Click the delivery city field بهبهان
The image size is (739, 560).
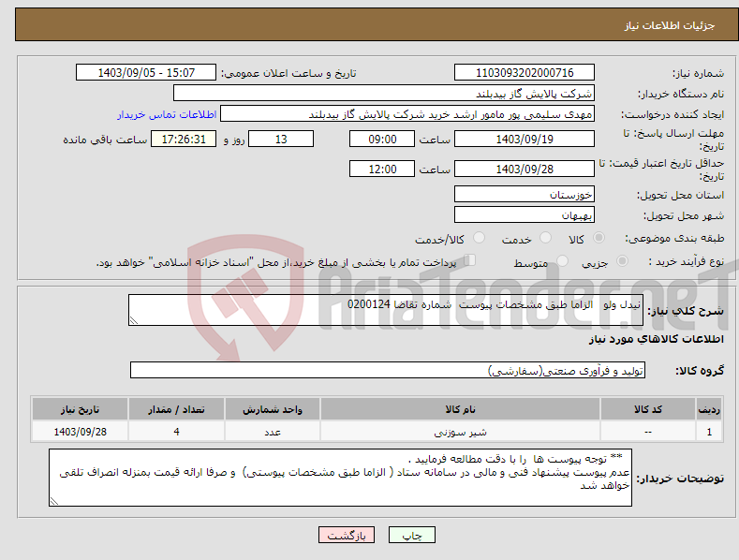pyautogui.click(x=525, y=215)
